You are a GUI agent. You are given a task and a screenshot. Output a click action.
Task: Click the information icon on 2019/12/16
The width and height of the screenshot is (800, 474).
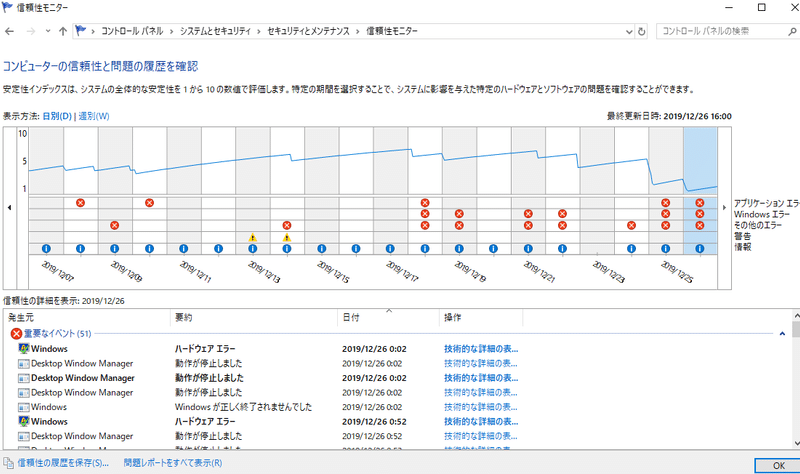(x=356, y=248)
